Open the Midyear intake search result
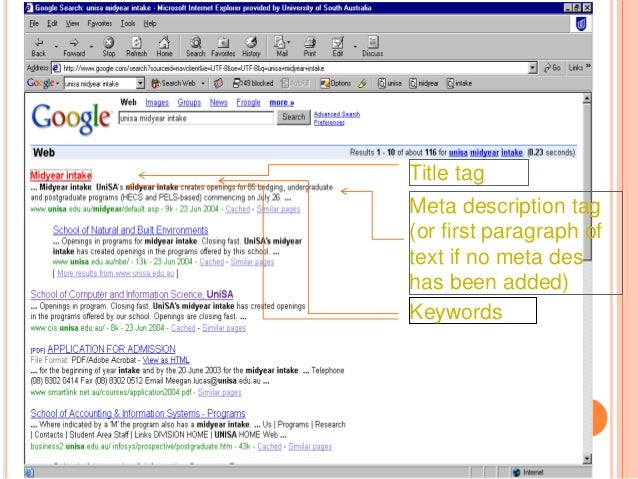Viewport: 638px width, 479px height. (x=61, y=175)
